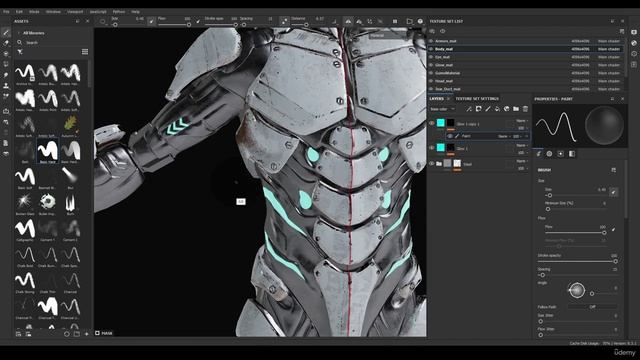This screenshot has height=360, width=640.
Task: Add a smart material via the sphere icon
Action: coord(507,109)
